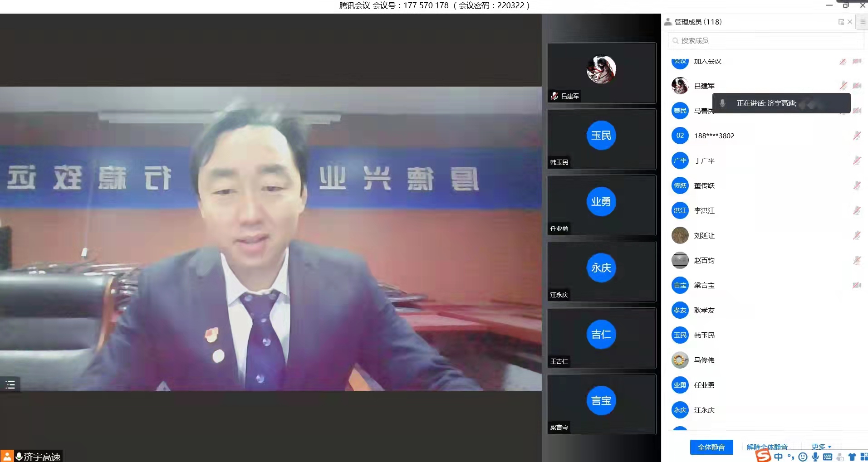Toggle Sogou Chinese/English mode 中 indicator

tap(779, 457)
